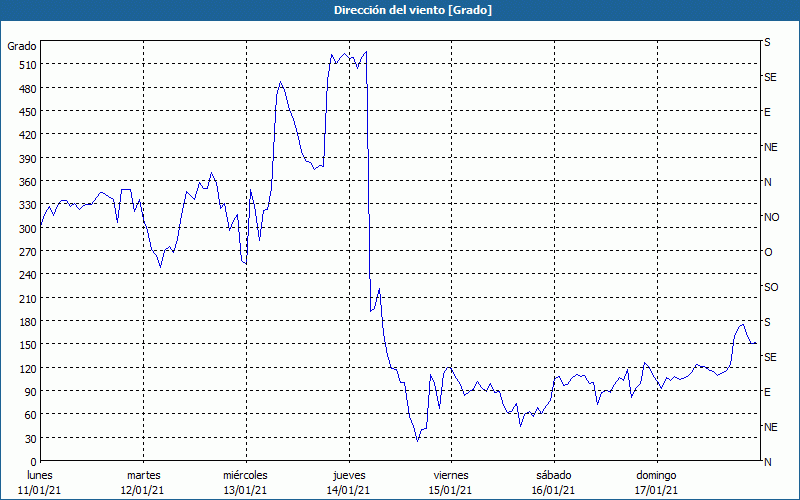
Task: Click the 'SE' compass label near 495 degrees
Action: tap(770, 77)
